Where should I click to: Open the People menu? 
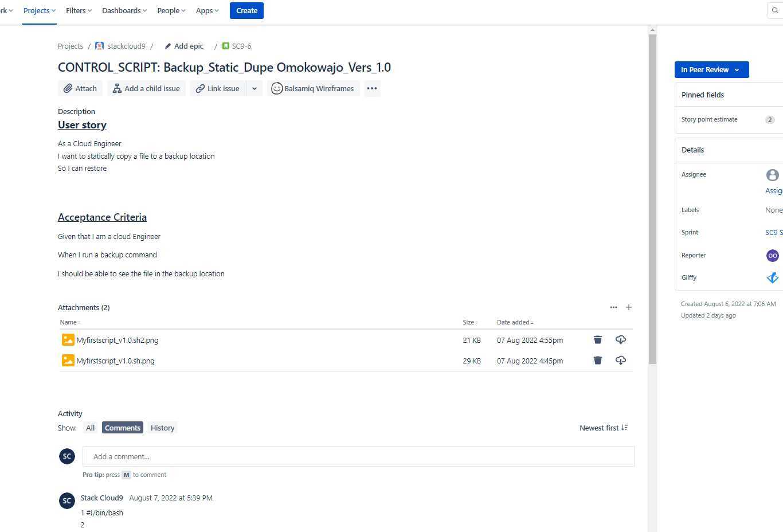click(x=170, y=10)
